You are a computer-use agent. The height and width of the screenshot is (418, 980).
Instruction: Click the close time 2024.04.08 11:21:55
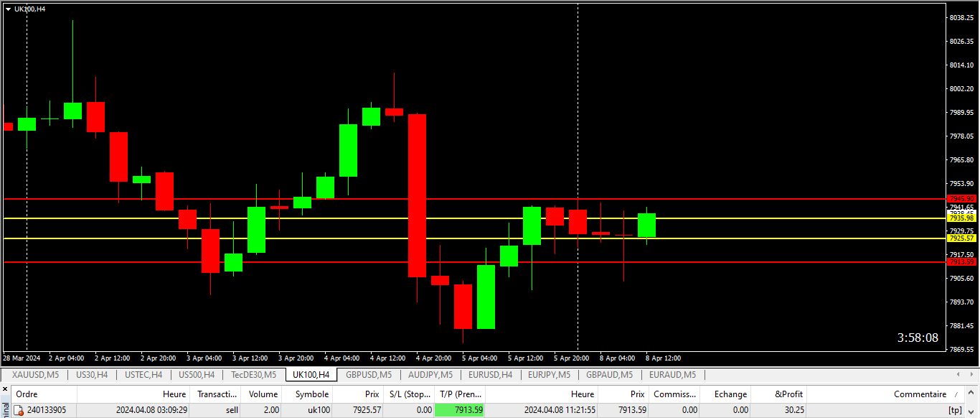pyautogui.click(x=559, y=410)
